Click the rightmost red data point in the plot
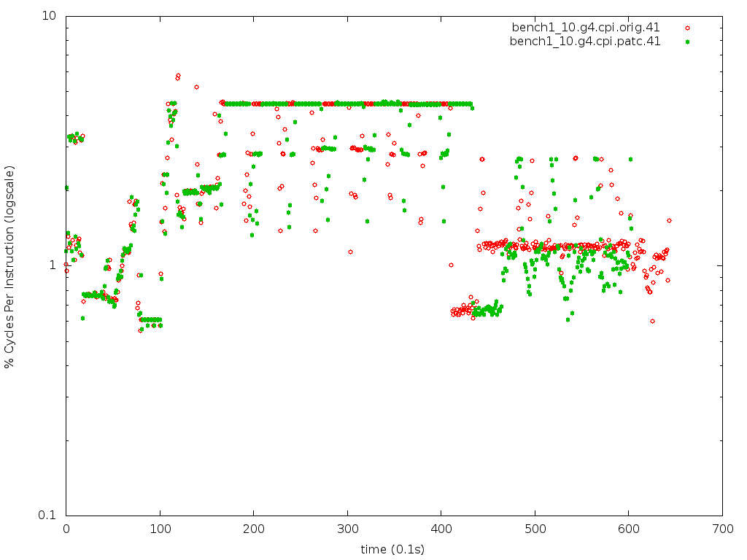The width and height of the screenshot is (747, 560). click(669, 220)
